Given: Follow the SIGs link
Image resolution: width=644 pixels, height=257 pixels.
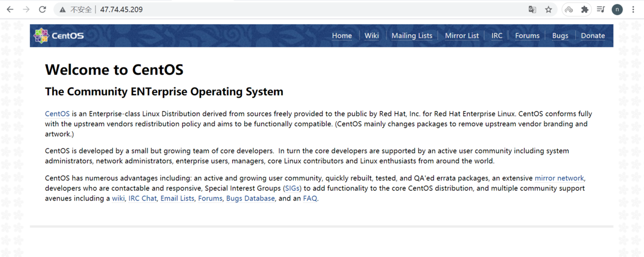Looking at the screenshot, I should click(292, 188).
